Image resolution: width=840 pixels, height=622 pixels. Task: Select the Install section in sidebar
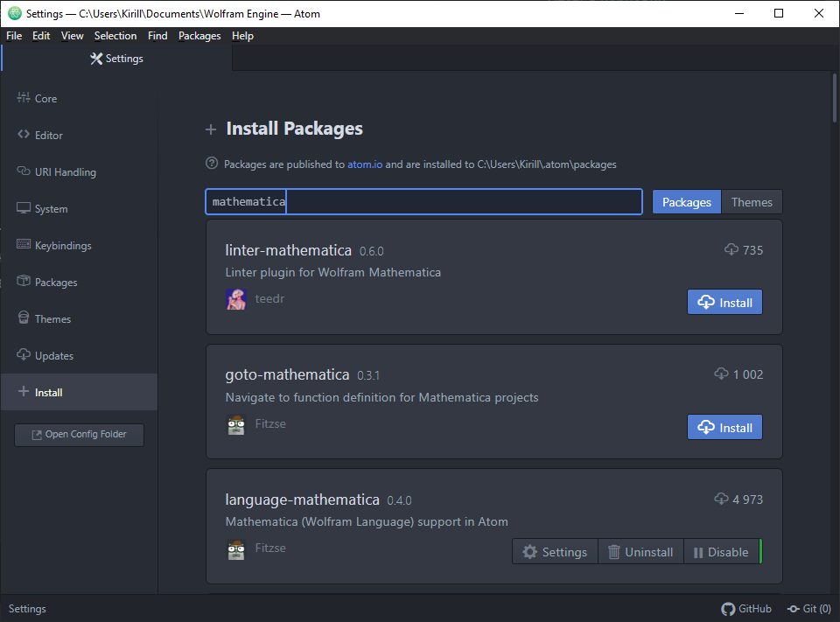pyautogui.click(x=80, y=392)
